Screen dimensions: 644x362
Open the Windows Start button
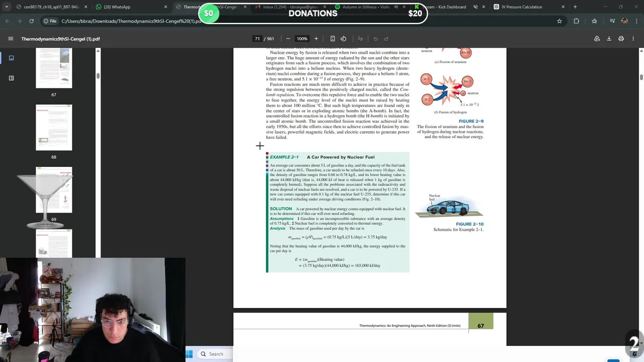[x=189, y=354]
